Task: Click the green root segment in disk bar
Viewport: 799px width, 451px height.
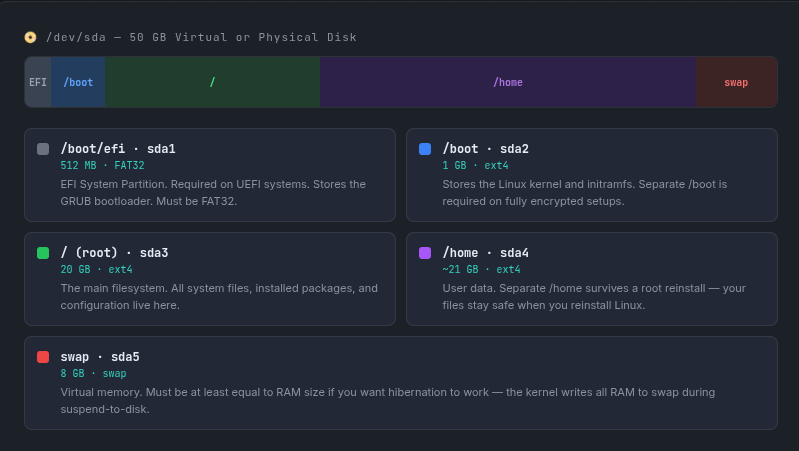Action: point(212,82)
